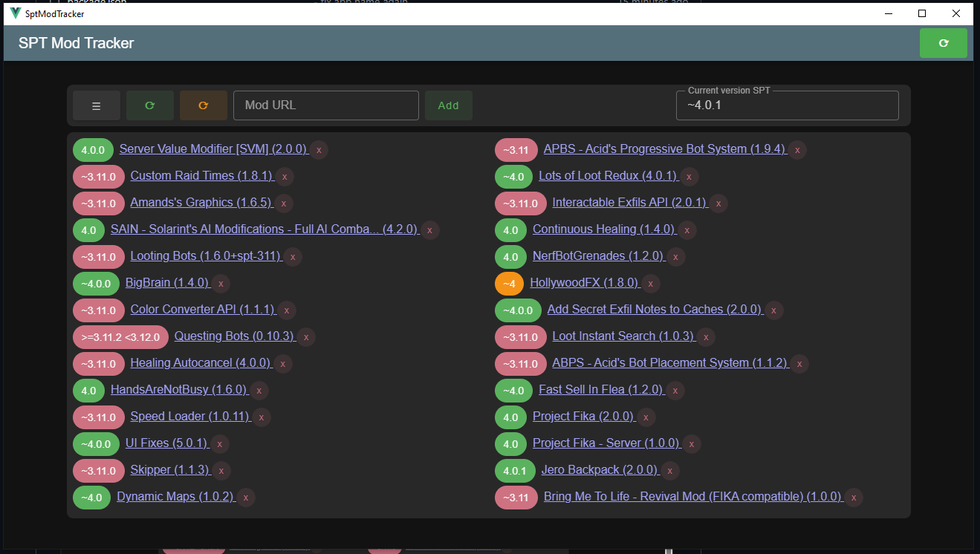The width and height of the screenshot is (980, 554).
Task: Remove Dynamic Maps mod
Action: coord(246,497)
